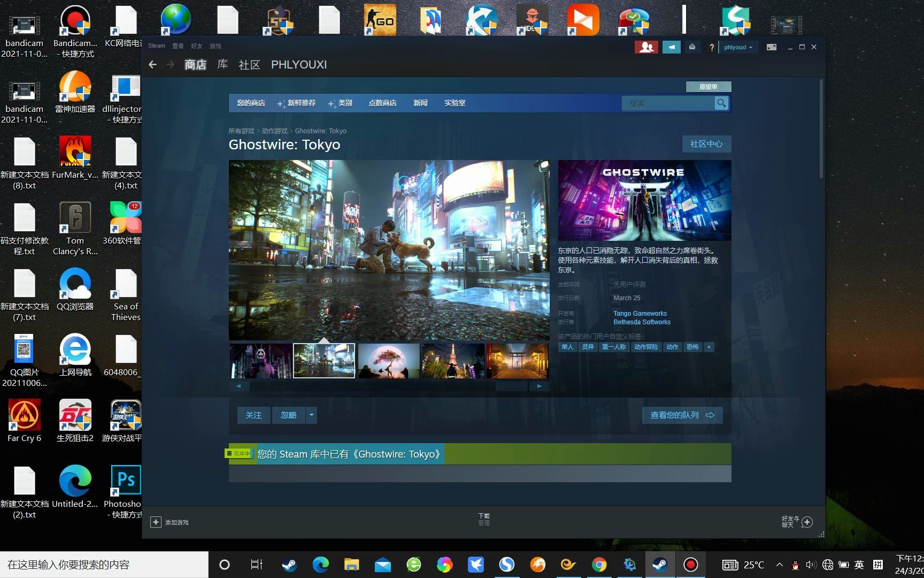Launch CS:GO desktop shortcut

[380, 20]
